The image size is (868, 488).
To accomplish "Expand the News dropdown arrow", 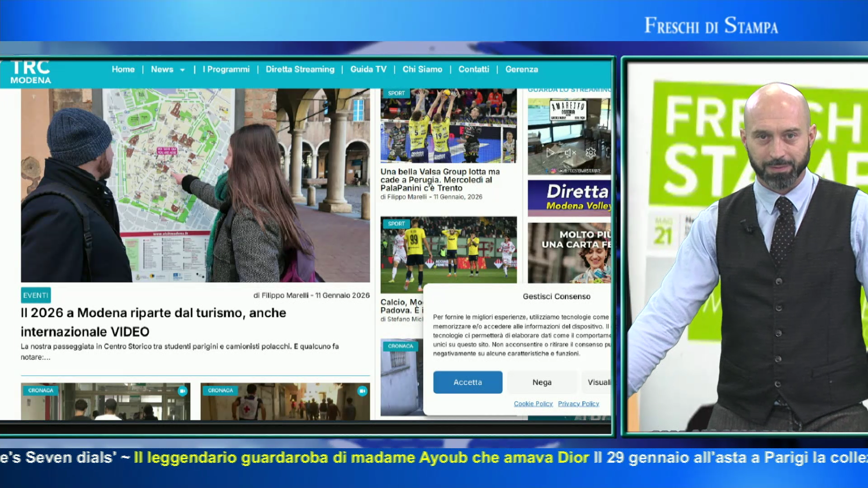I will [182, 70].
